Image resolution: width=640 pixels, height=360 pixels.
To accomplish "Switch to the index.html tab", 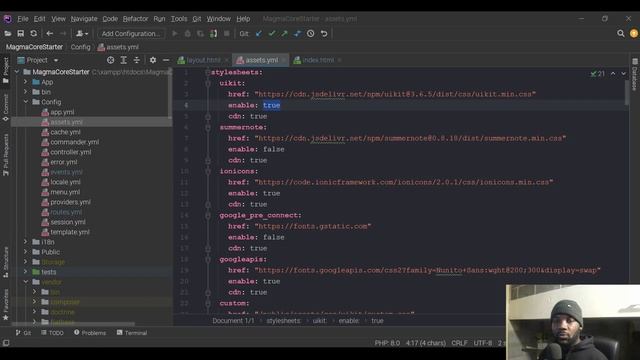I will [x=318, y=60].
